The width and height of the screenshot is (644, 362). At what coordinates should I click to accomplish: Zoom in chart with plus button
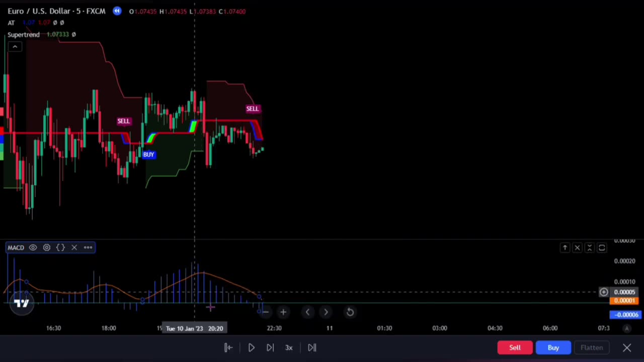point(283,312)
